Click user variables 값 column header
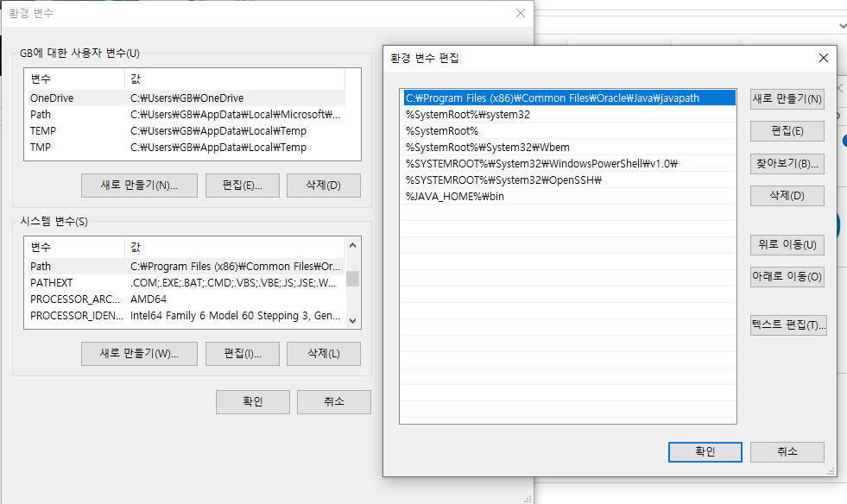 235,79
